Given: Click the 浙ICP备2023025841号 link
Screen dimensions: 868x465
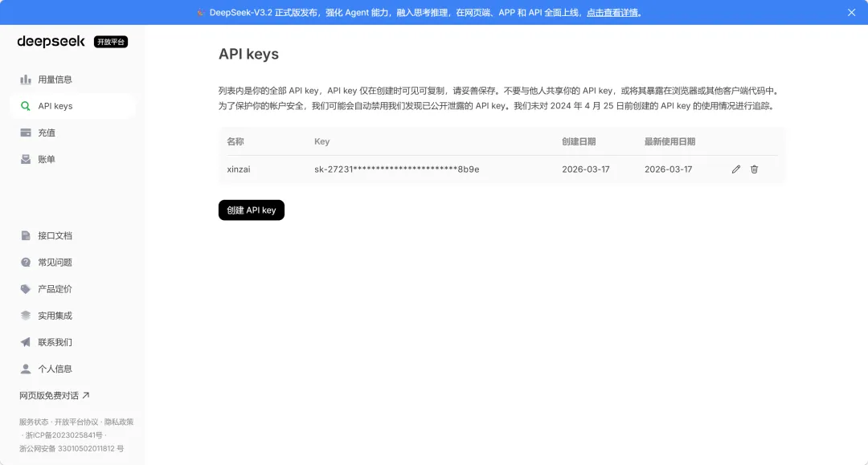Looking at the screenshot, I should click(x=63, y=435).
